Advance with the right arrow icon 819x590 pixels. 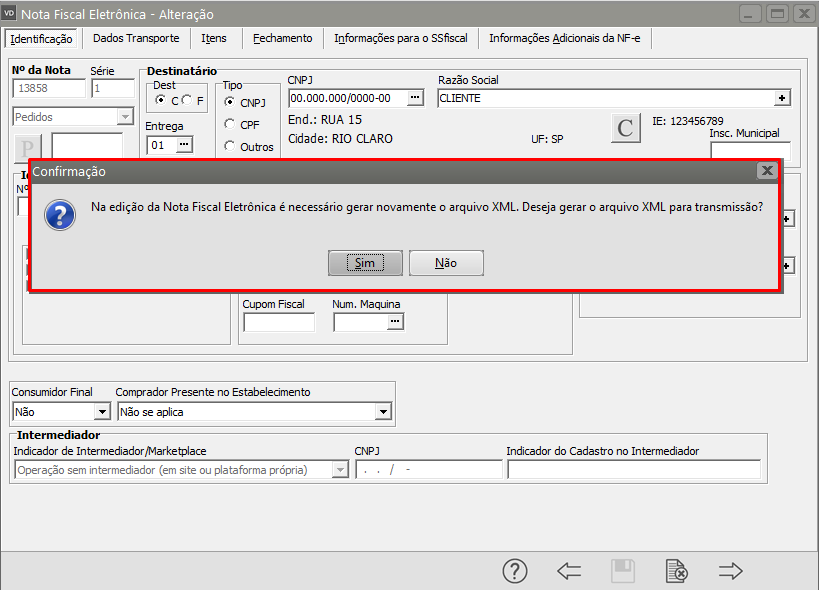tap(731, 571)
